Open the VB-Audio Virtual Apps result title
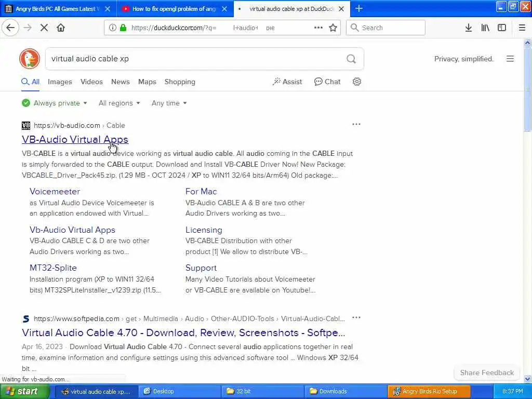This screenshot has height=399, width=532. click(75, 139)
